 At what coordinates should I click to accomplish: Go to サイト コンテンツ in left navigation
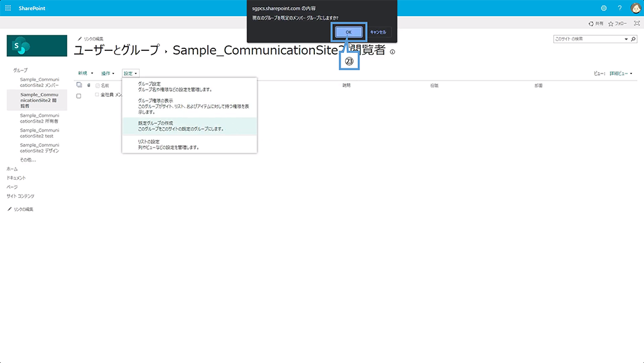pos(21,196)
